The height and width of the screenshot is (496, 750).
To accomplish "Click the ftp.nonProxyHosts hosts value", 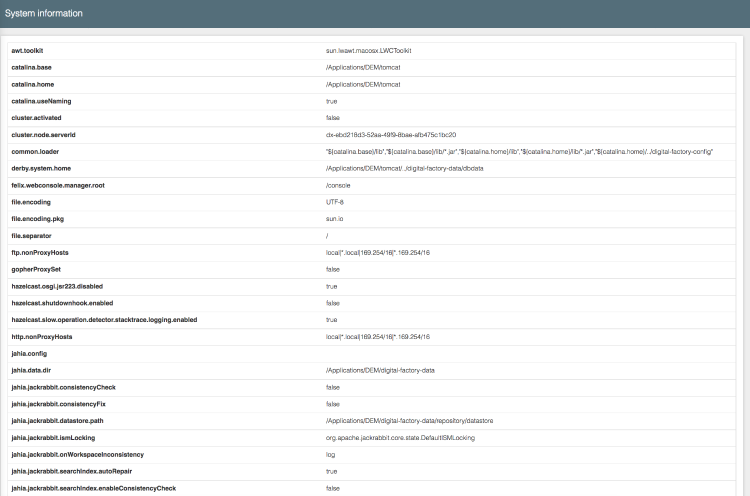I will pyautogui.click(x=378, y=253).
